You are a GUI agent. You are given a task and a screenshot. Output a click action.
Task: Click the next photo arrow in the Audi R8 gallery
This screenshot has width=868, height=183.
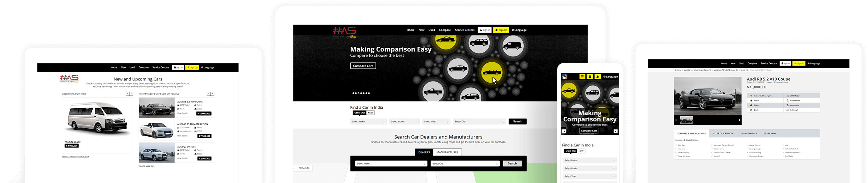pyautogui.click(x=739, y=120)
